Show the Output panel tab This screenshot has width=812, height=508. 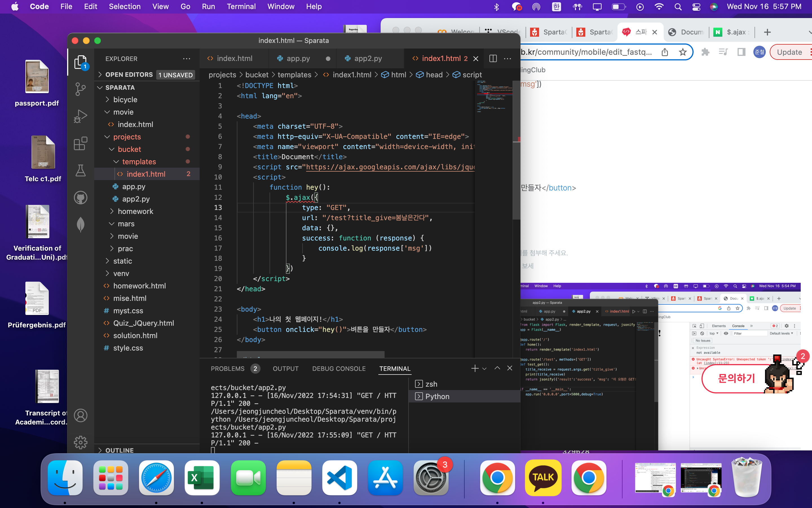(x=286, y=369)
